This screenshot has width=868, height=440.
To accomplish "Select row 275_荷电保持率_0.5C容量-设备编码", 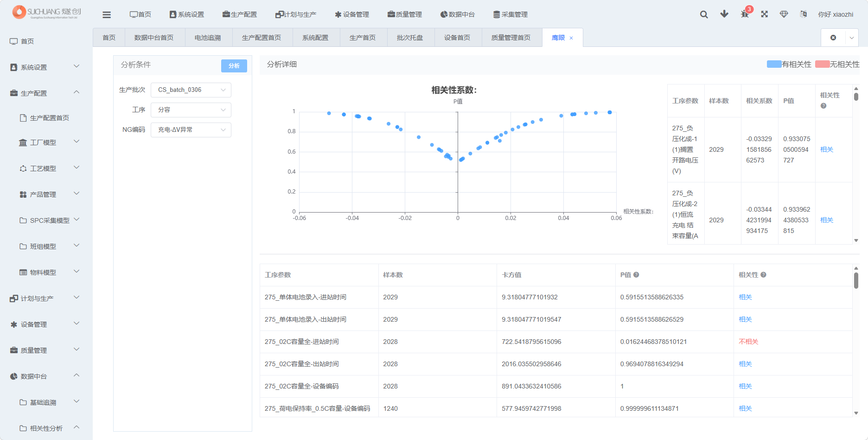I will click(x=556, y=408).
